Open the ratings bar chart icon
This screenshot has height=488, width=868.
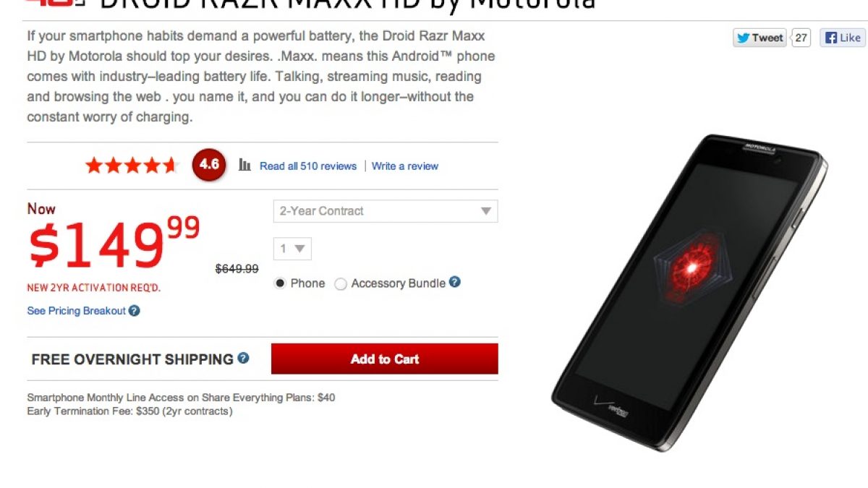tap(244, 166)
